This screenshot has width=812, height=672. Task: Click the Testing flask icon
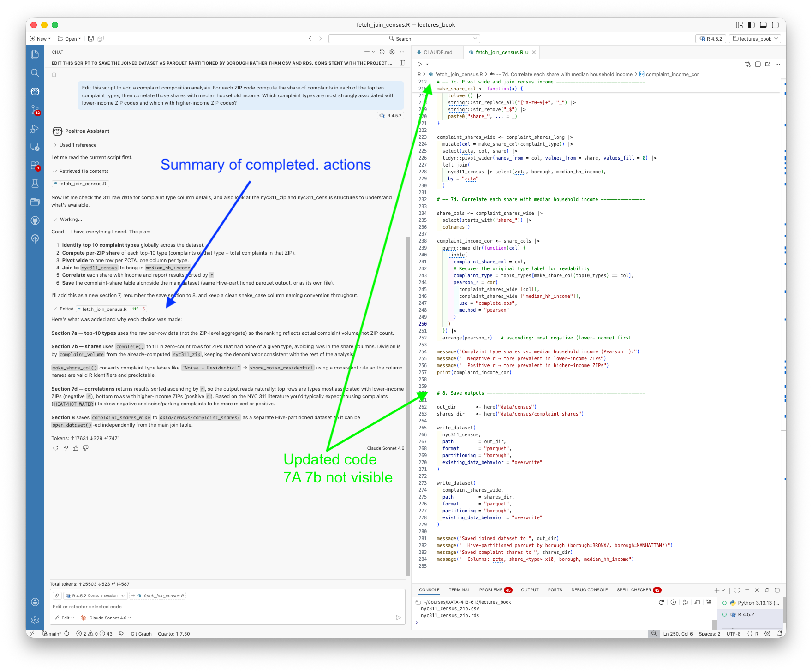pos(35,184)
